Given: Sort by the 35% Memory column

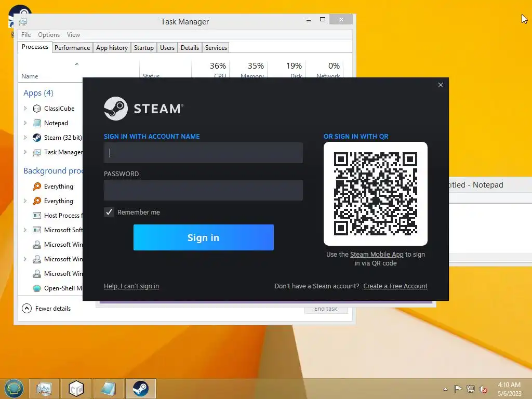Looking at the screenshot, I should (248, 70).
